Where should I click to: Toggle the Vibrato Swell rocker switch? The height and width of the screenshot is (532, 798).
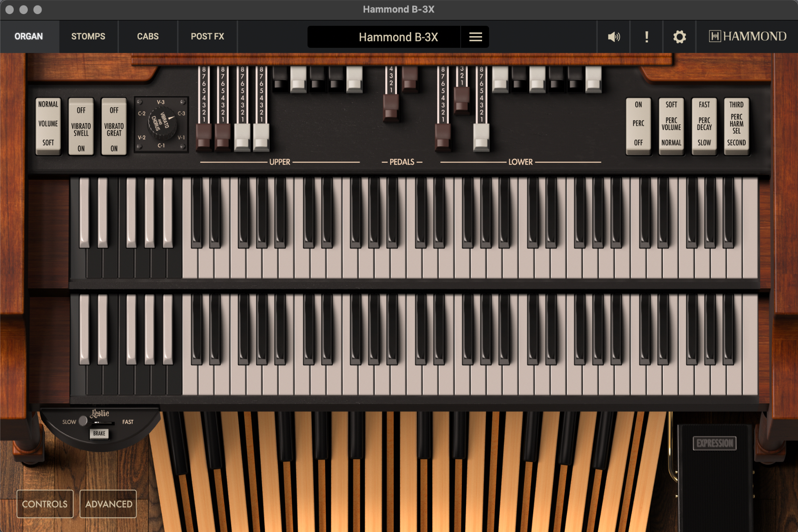click(81, 126)
